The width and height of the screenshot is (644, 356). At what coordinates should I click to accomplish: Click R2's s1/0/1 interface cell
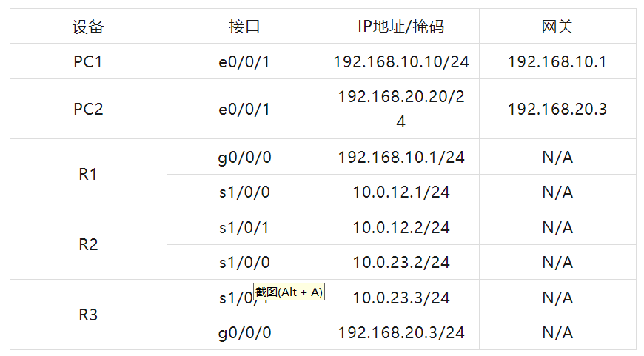(x=244, y=227)
